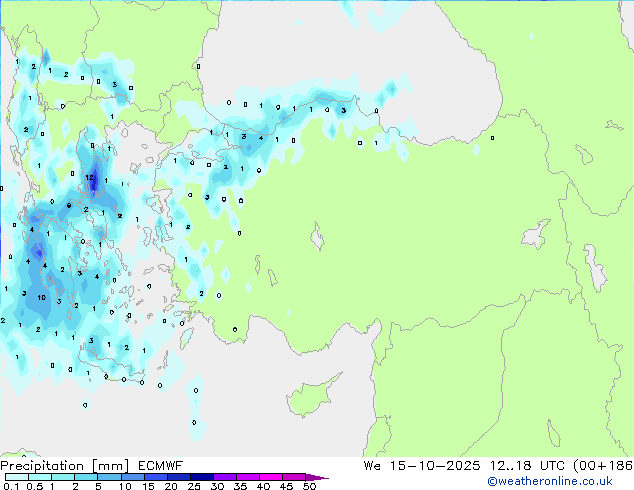The height and width of the screenshot is (490, 634).
Task: Click the legend label '0.1'
Action: [11, 486]
